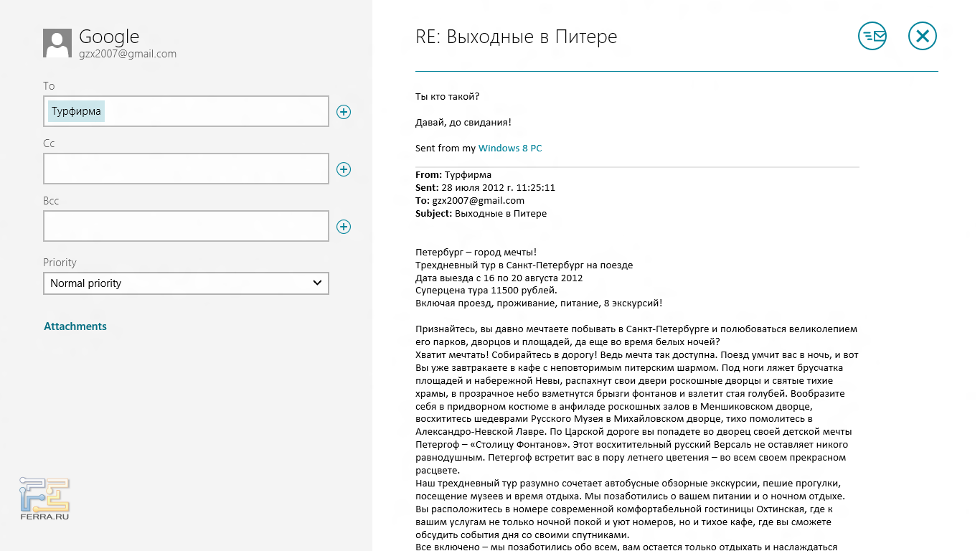Screen dimensions: 980x551
Task: Click the Google account name heading
Action: (x=109, y=37)
